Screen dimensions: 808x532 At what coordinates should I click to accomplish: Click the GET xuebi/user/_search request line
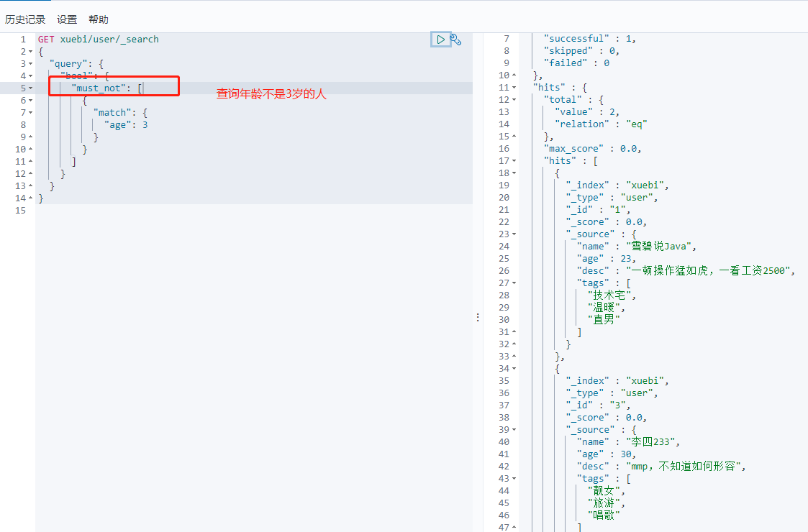click(99, 40)
